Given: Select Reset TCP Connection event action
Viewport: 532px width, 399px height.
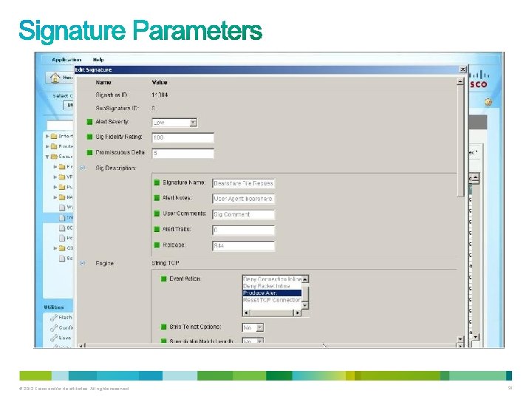Looking at the screenshot, I should 272,300.
